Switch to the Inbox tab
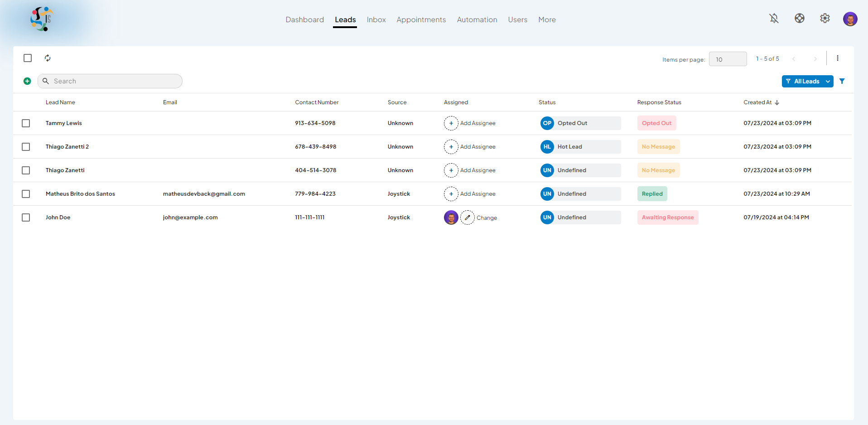Screen dimensions: 868x425 point(376,19)
